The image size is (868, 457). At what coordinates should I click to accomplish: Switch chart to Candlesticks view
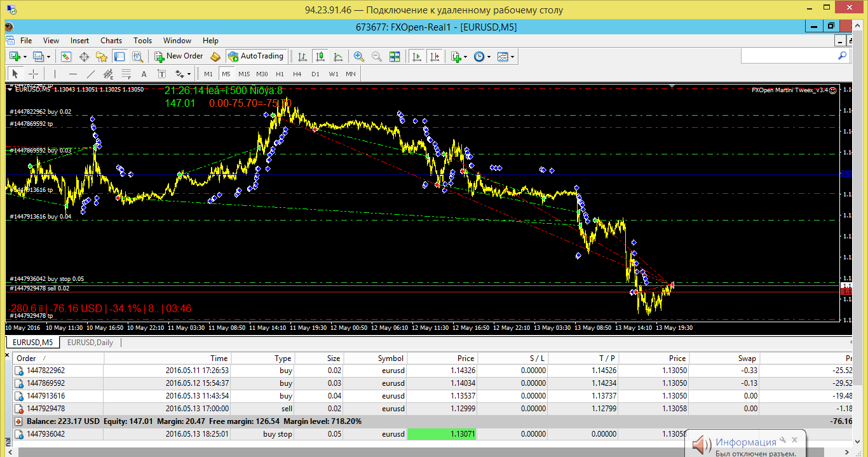pyautogui.click(x=320, y=57)
